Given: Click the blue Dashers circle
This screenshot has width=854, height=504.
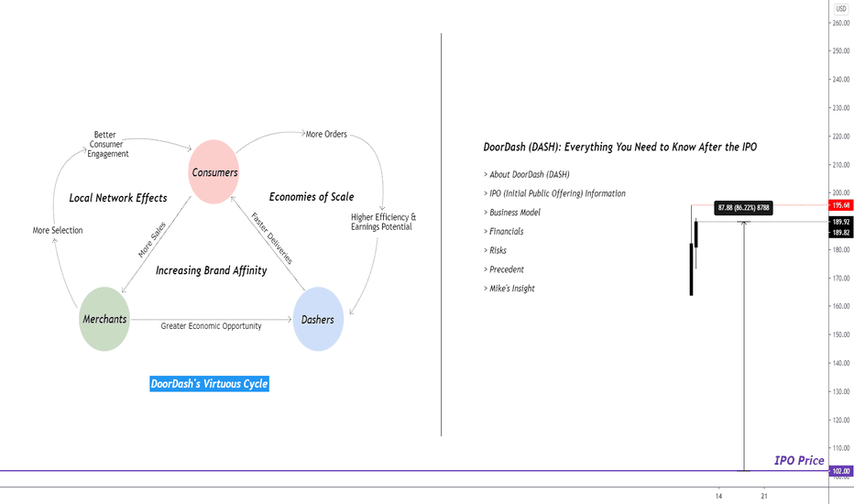Looking at the screenshot, I should click(x=318, y=319).
